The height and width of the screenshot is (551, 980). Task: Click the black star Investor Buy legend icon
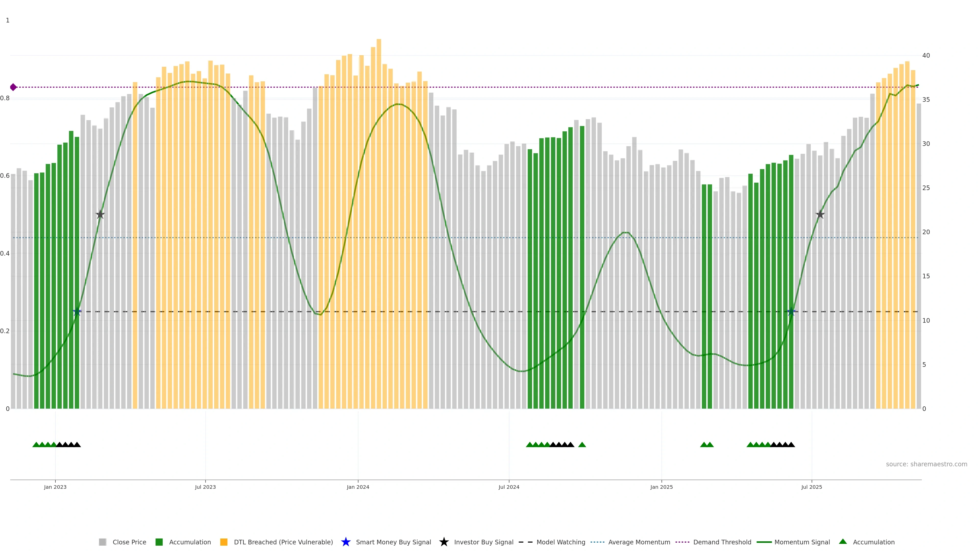point(444,542)
